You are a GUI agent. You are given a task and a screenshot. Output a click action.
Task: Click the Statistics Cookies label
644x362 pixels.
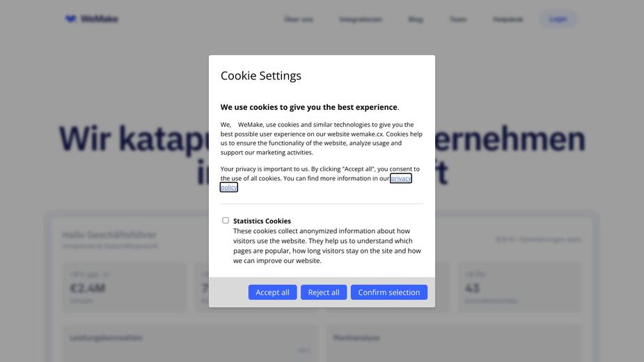pyautogui.click(x=262, y=221)
